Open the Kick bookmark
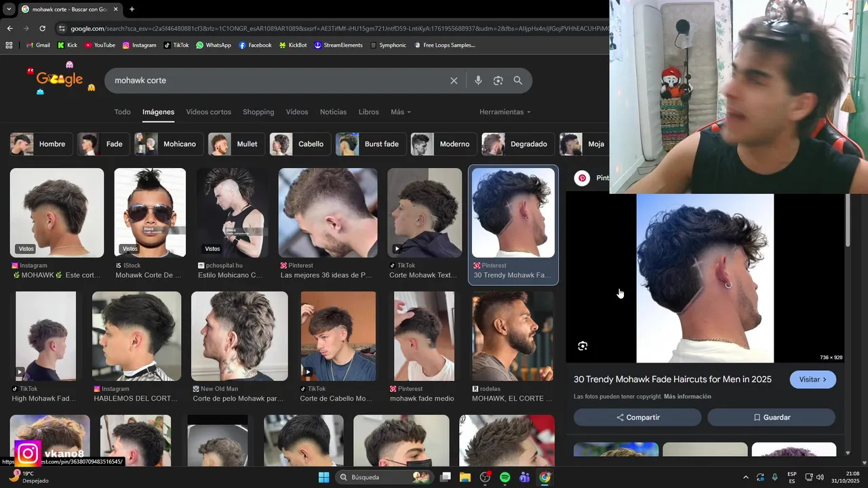This screenshot has width=868, height=488. point(67,45)
